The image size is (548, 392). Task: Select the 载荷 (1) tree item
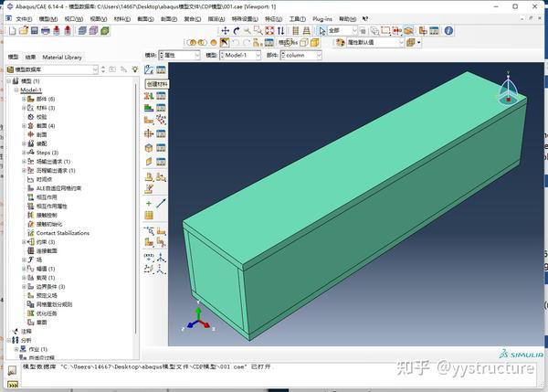point(46,278)
